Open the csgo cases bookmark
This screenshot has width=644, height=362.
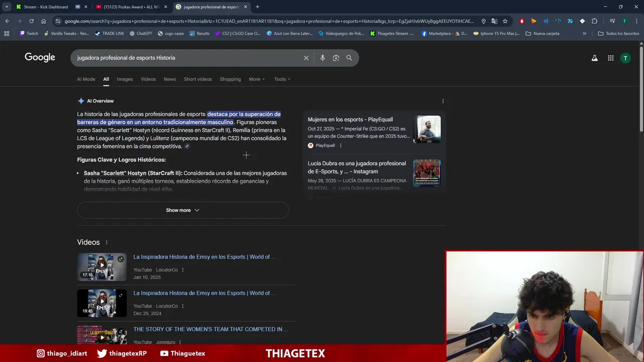(x=171, y=34)
